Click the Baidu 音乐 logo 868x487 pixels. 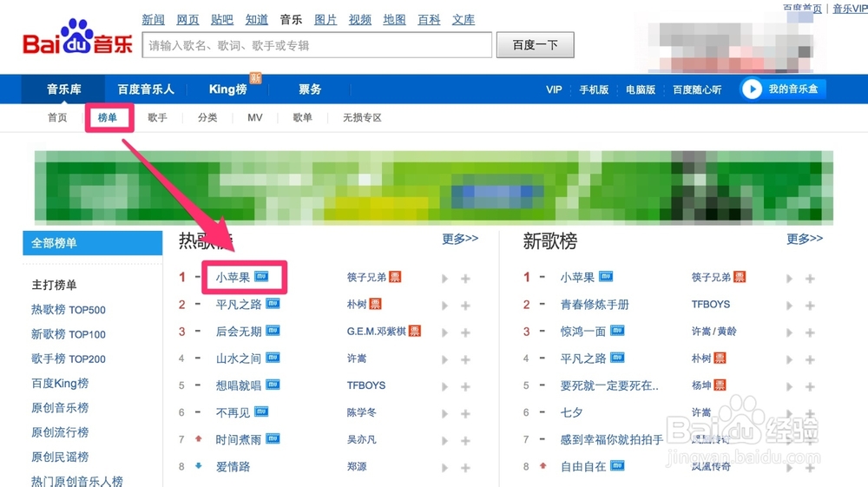(x=77, y=37)
